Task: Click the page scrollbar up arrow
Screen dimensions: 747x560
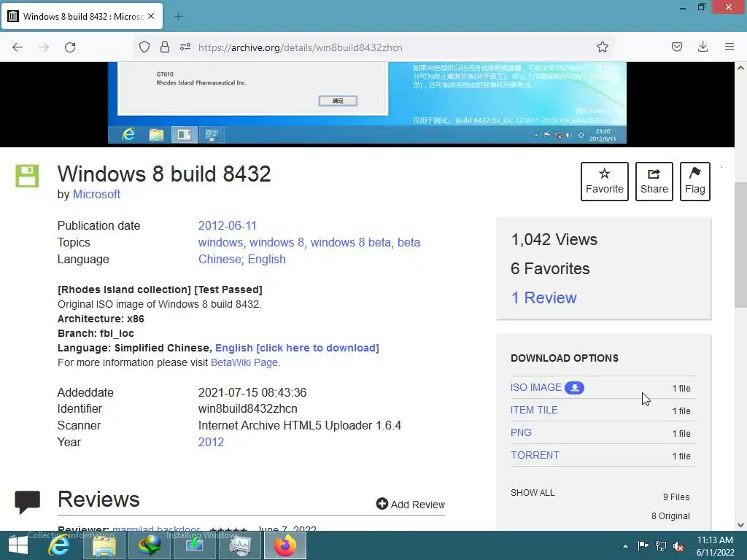Action: tap(741, 68)
